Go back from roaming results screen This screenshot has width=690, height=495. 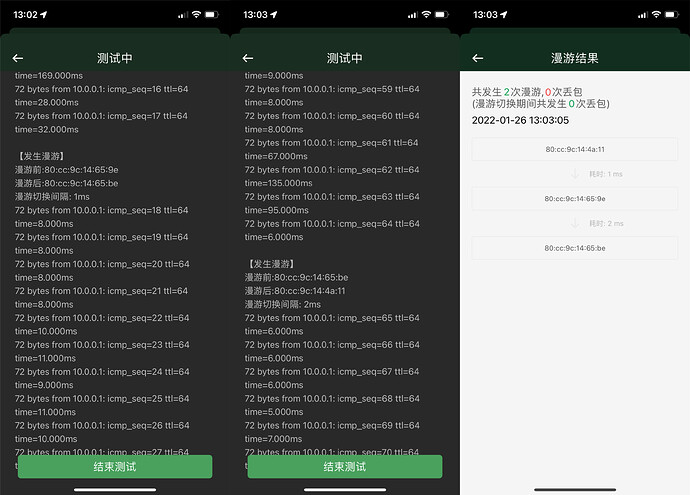477,58
